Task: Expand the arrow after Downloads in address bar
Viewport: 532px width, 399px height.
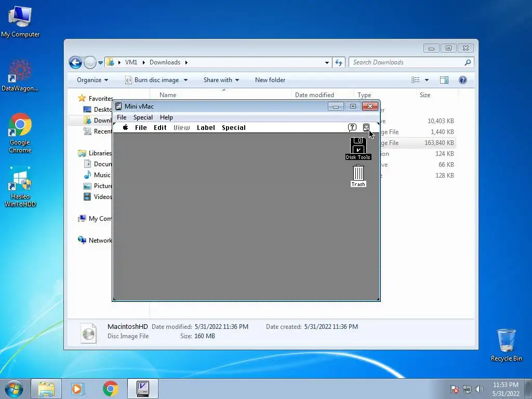Action: (x=187, y=62)
